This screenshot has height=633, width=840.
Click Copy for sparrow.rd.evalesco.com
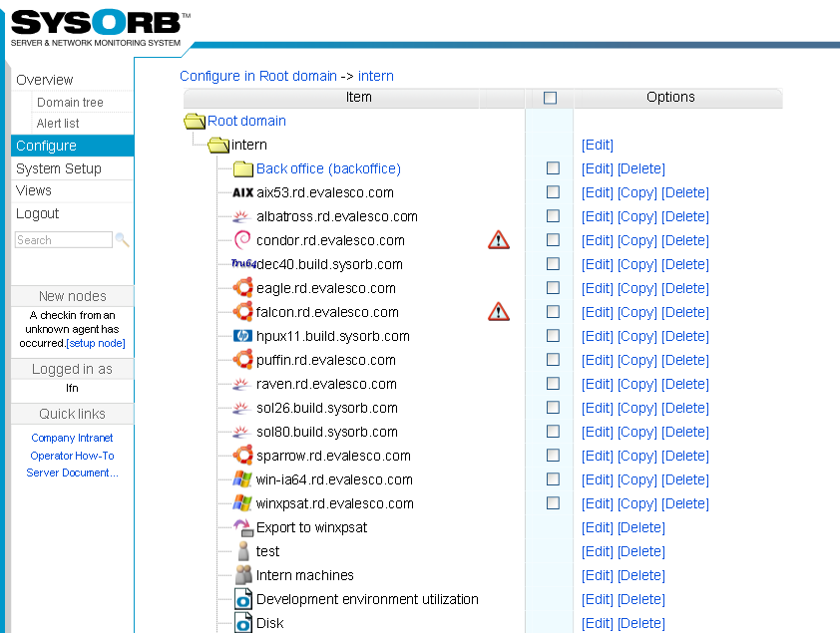(x=636, y=456)
